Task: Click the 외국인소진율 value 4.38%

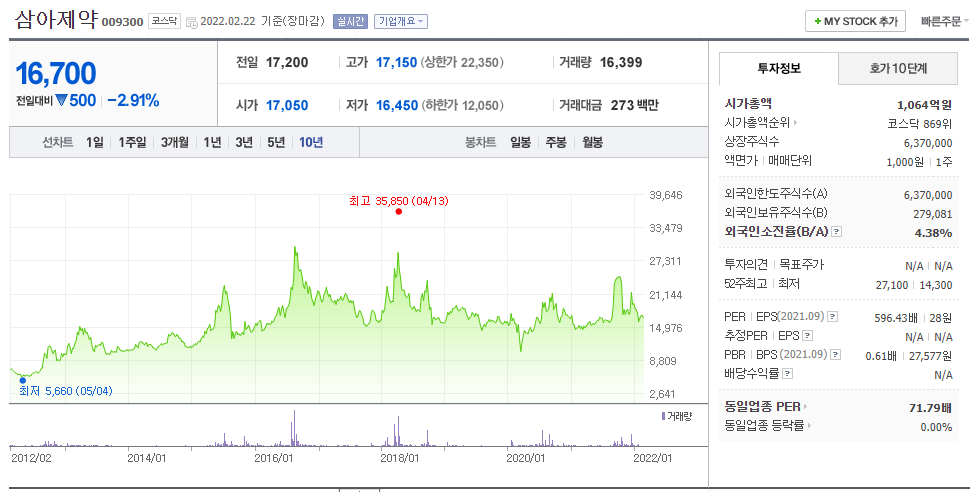Action: coord(933,233)
